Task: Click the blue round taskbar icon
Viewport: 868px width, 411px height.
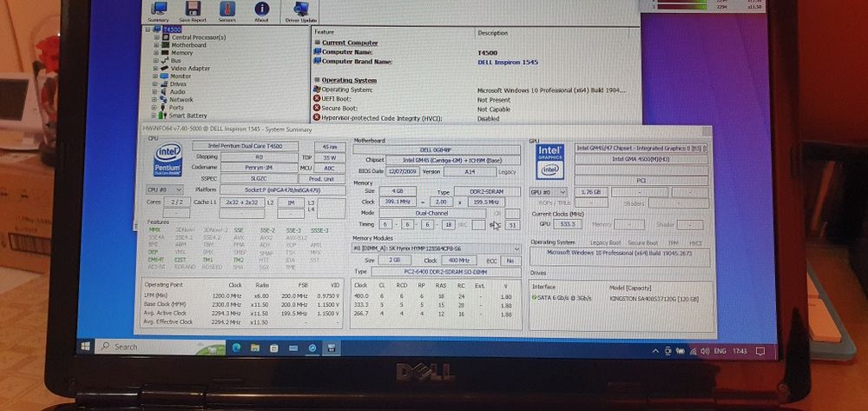Action: point(312,349)
